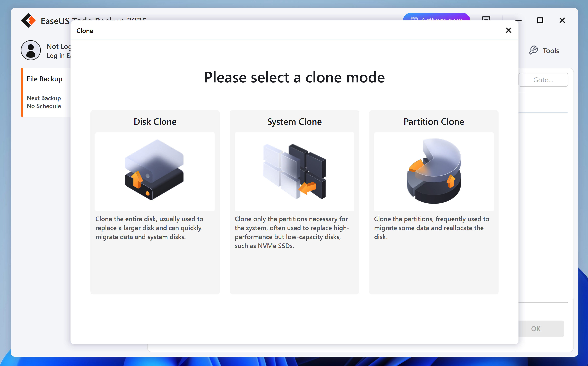This screenshot has height=366, width=588.
Task: Select the Disk Clone illustration
Action: coord(155,171)
